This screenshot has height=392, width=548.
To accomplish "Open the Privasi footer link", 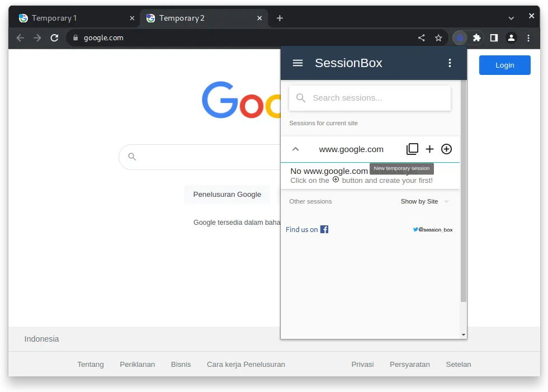I will click(x=362, y=364).
